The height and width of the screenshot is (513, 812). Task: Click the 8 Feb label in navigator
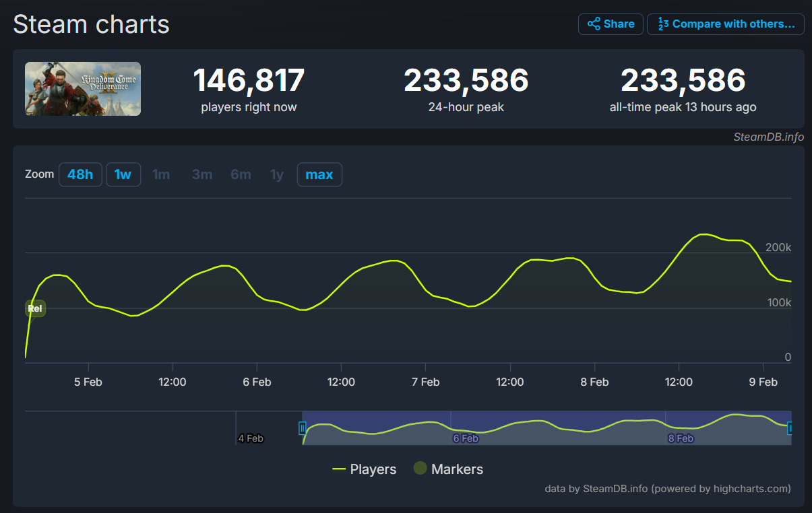pos(681,438)
